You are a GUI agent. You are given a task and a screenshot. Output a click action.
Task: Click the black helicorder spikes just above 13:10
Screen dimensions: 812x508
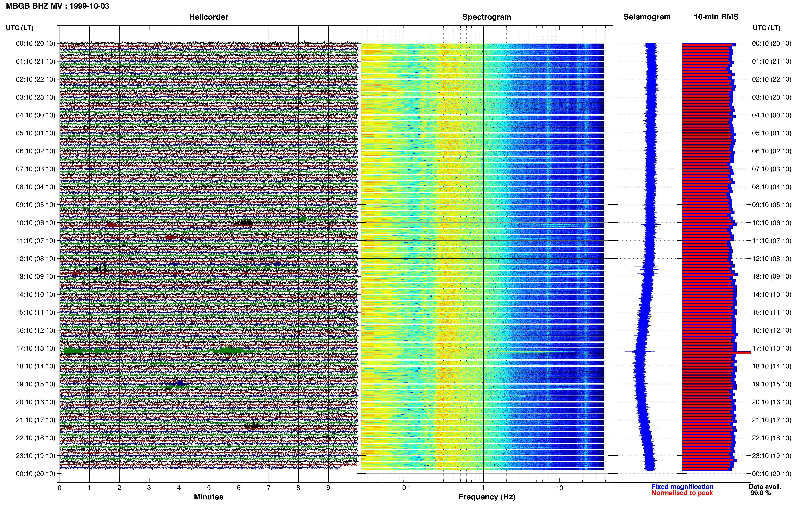pos(101,269)
